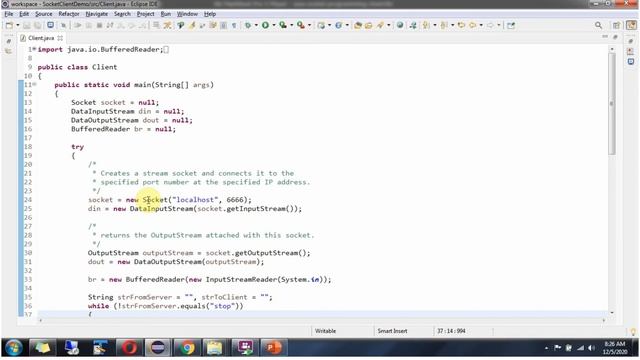Click the Run External Tools icon
Viewport: 640px width, 360px height.
point(301,25)
